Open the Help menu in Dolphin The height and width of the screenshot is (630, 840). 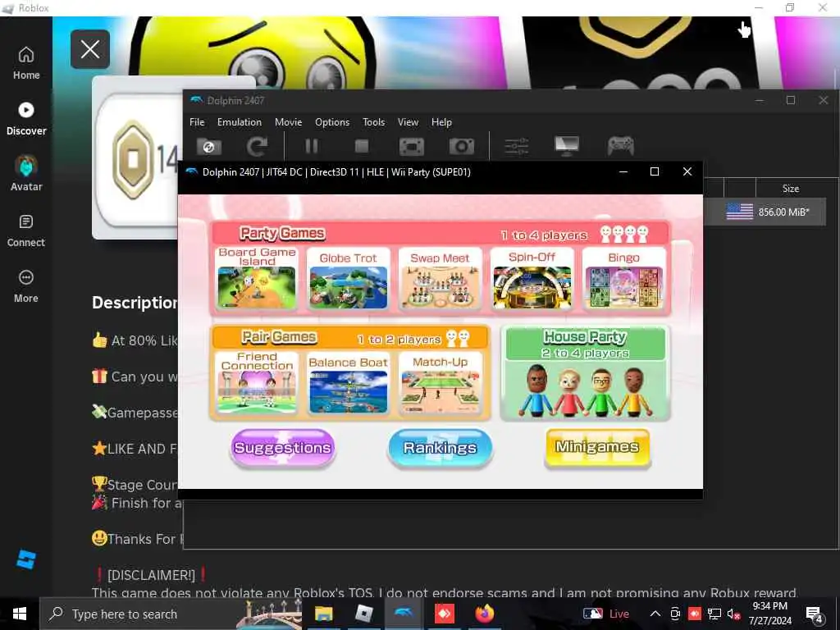(441, 122)
